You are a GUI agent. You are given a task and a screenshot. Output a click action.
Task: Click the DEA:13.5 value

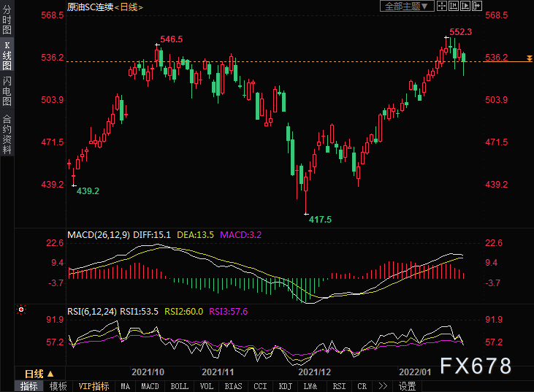click(196, 235)
